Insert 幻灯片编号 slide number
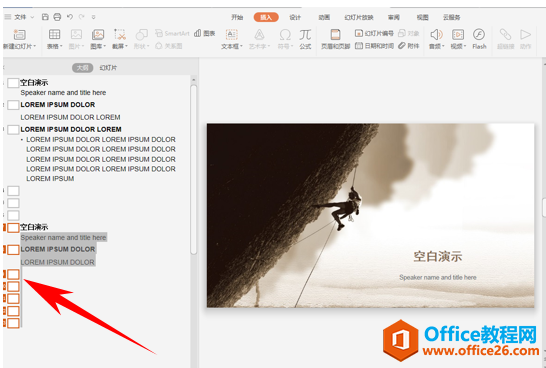 pos(374,33)
